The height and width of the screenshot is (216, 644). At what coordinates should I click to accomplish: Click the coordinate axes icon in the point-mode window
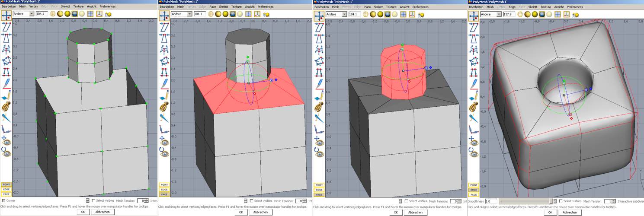click(99, 14)
